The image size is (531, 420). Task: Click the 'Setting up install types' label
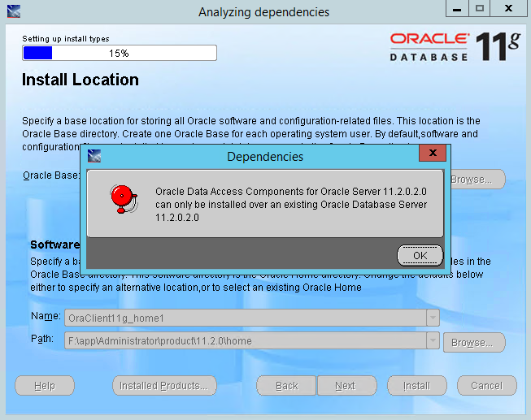point(66,38)
